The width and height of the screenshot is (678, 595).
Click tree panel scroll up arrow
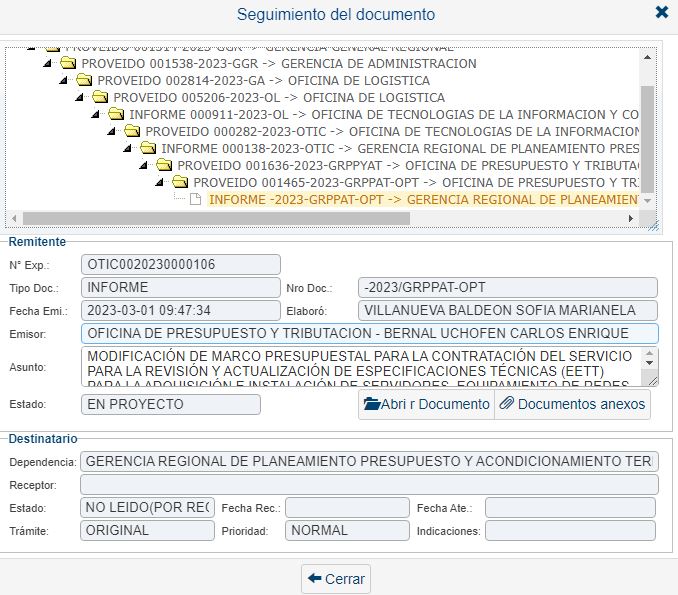tap(647, 57)
